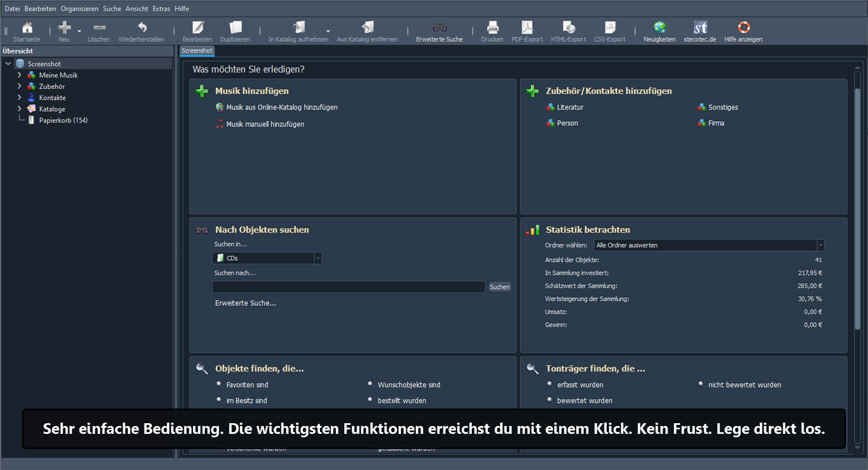Go to Startseite in the toolbar
Image resolution: width=868 pixels, height=470 pixels.
coord(27,32)
